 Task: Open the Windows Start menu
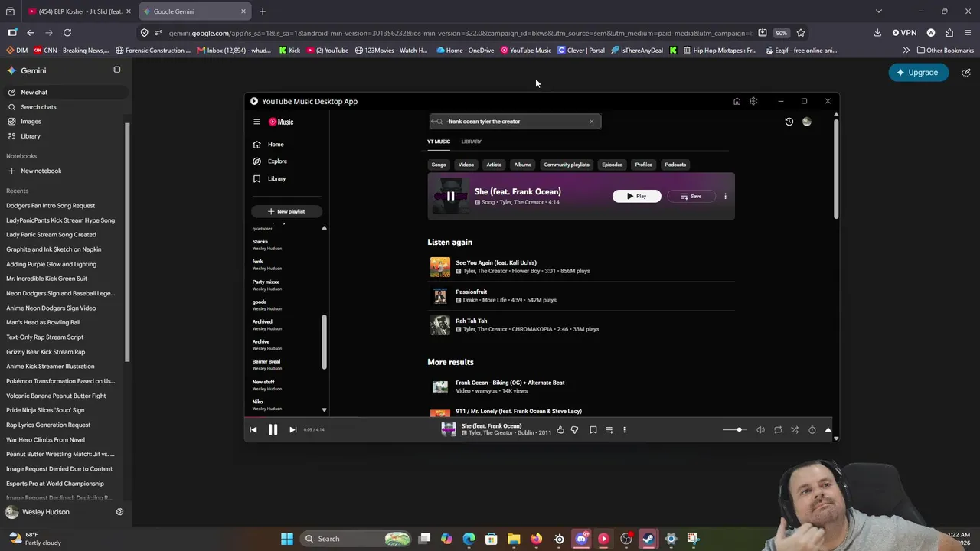(287, 539)
